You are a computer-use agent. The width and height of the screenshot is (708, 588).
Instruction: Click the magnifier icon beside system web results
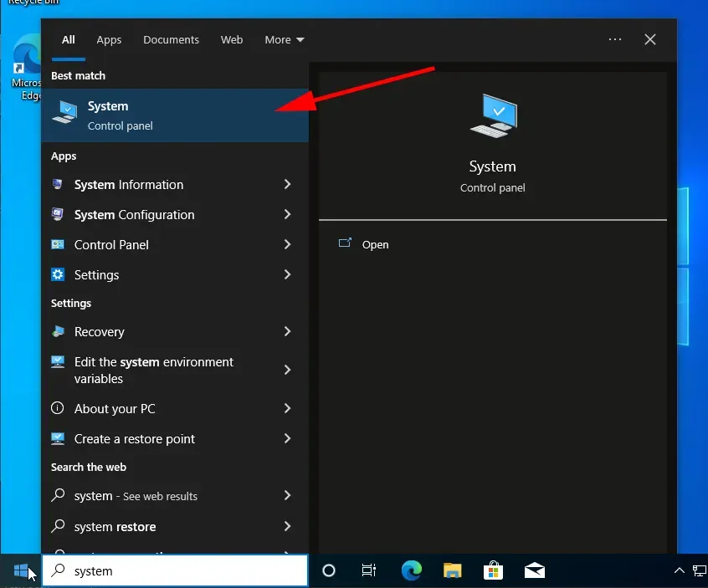pos(58,495)
